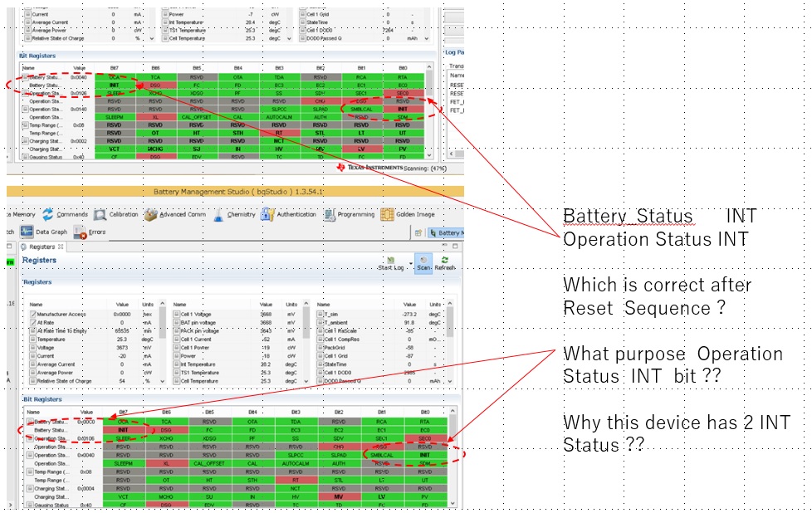
Task: Select the Registers view tab
Action: 42,247
